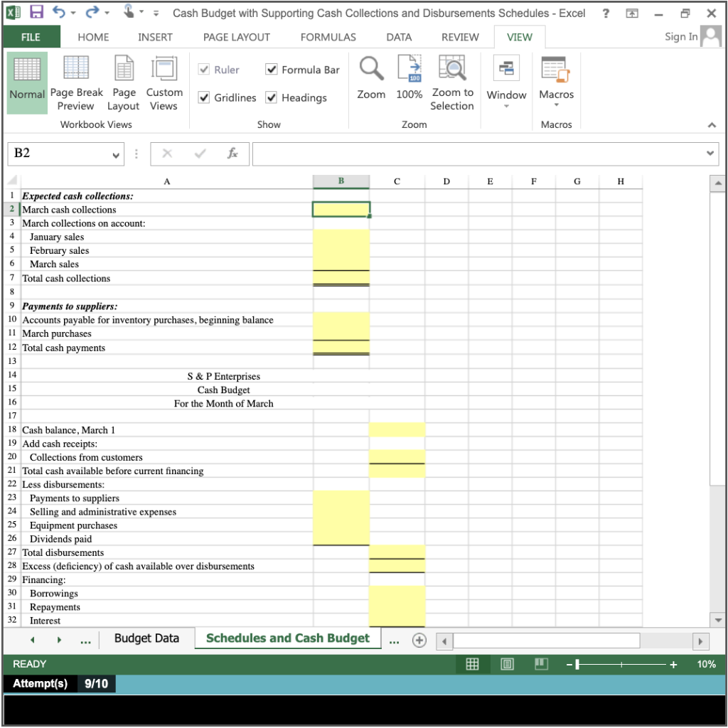Uncheck the Headings checkbox
This screenshot has width=728, height=728.
(x=271, y=97)
